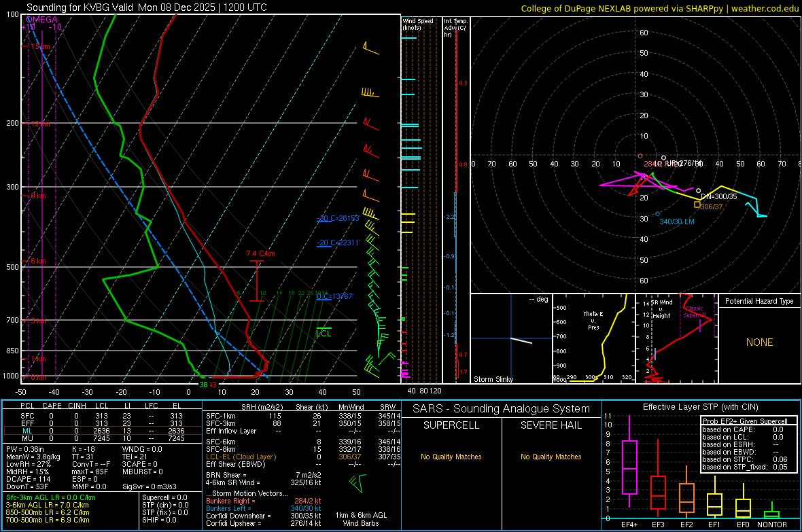Click the "-20 C=22311'" level label
This screenshot has width=802, height=532.
pos(338,243)
